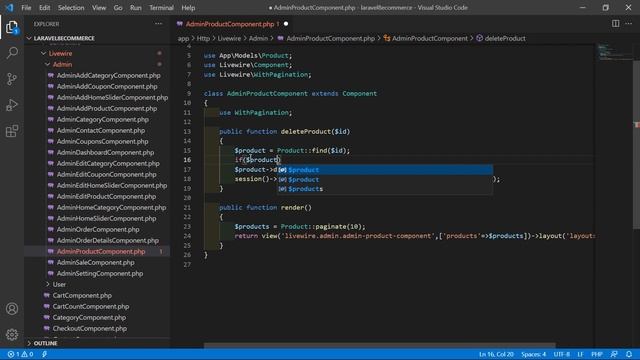Open AdminCategoryComponent.php file

[x=102, y=120]
